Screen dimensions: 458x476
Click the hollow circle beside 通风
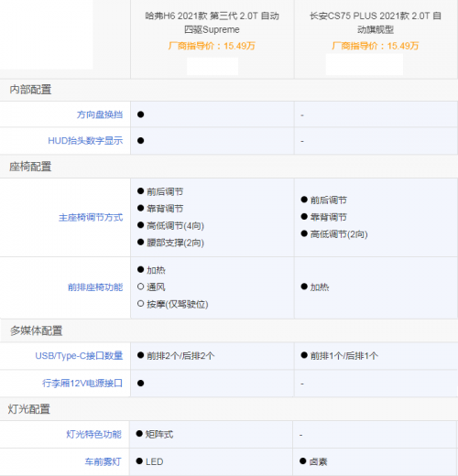click(140, 287)
